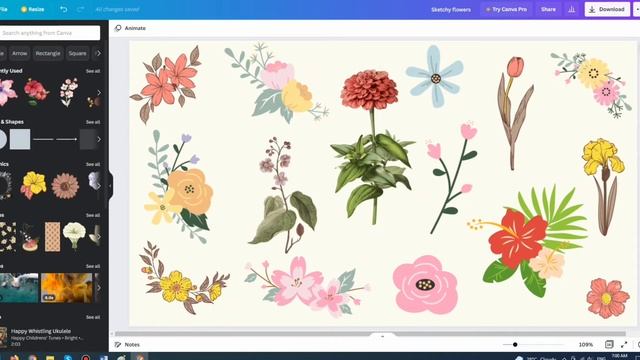Select the teal misty video thumbnail
Image resolution: width=640 pixels, height=360 pixels.
(19, 288)
